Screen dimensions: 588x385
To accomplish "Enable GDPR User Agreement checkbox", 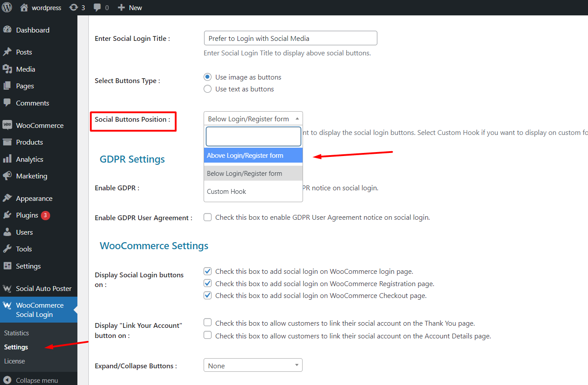I will [208, 217].
